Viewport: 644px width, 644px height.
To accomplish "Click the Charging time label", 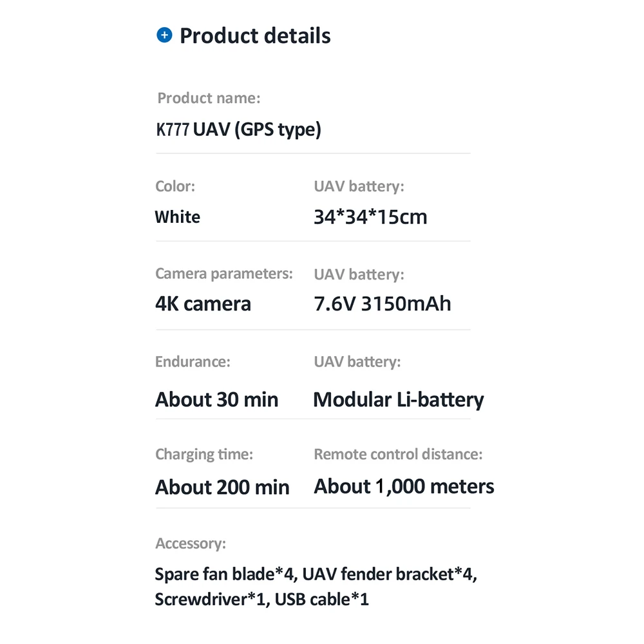I will coord(204,454).
